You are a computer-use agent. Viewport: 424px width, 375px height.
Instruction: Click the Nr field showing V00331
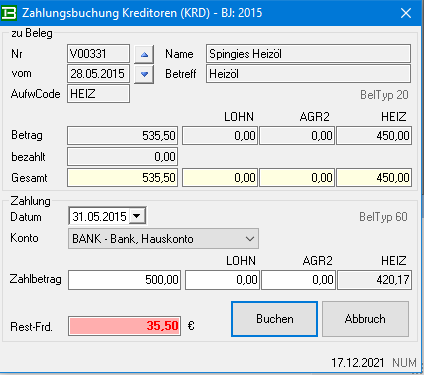98,54
